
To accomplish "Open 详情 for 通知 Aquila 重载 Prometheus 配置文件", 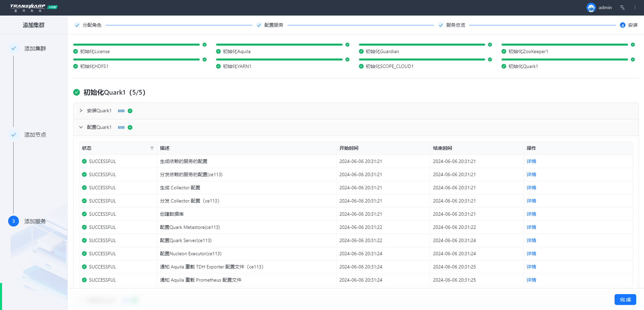I will tap(531, 280).
